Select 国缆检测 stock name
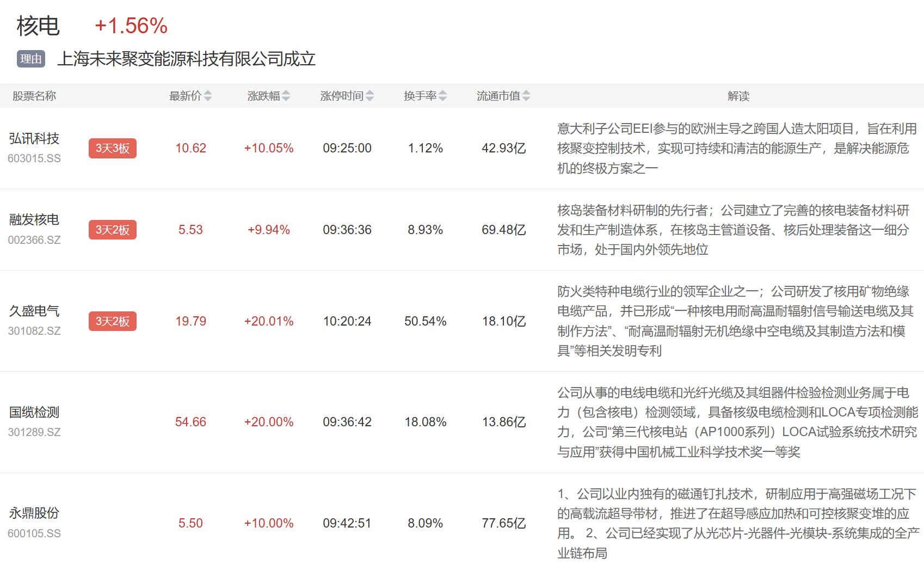Viewport: 924px width, 564px height. (x=34, y=412)
